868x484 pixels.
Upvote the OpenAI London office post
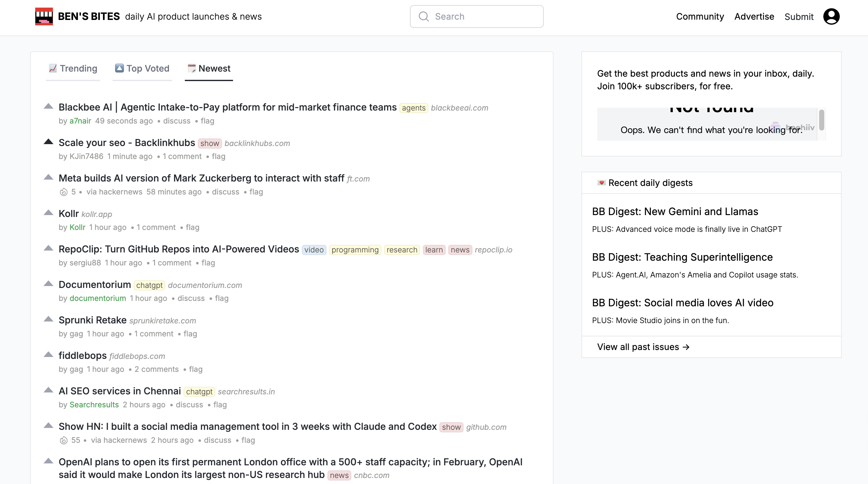pos(49,462)
